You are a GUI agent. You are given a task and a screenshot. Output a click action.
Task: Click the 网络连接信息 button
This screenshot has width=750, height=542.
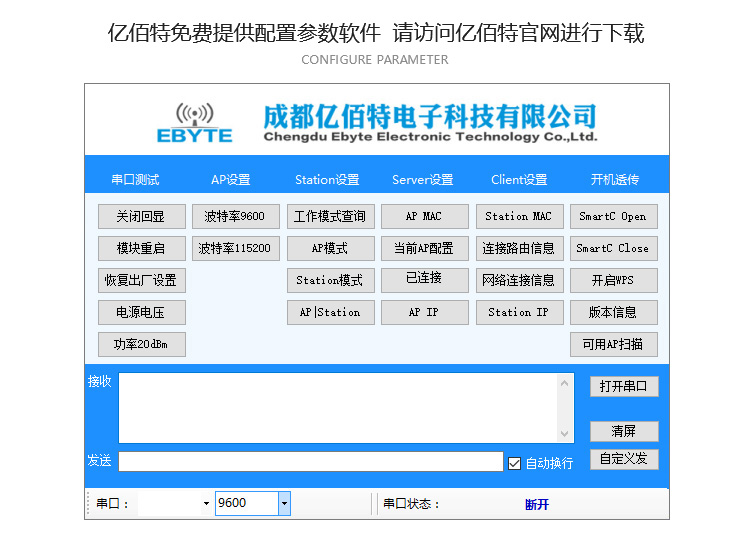click(519, 280)
